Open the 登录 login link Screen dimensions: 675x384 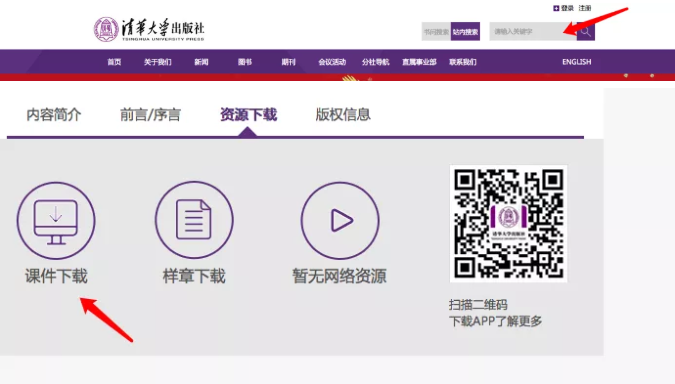coord(567,8)
